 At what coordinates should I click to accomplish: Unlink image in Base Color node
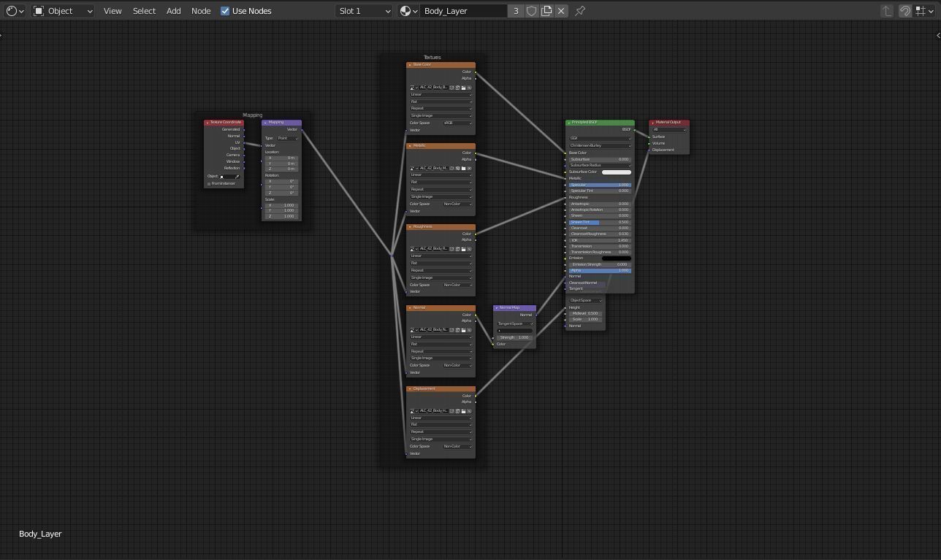[x=469, y=88]
